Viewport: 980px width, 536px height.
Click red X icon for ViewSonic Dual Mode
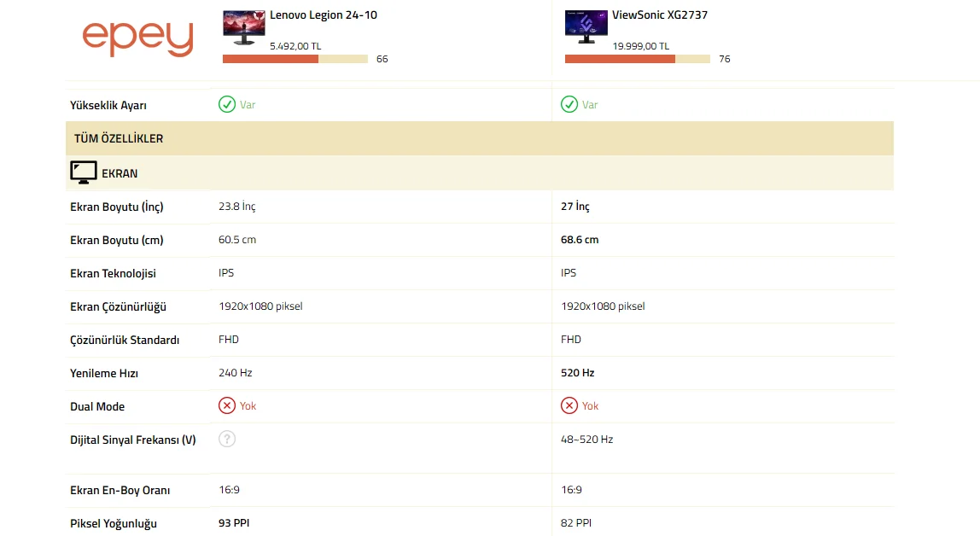pyautogui.click(x=569, y=405)
